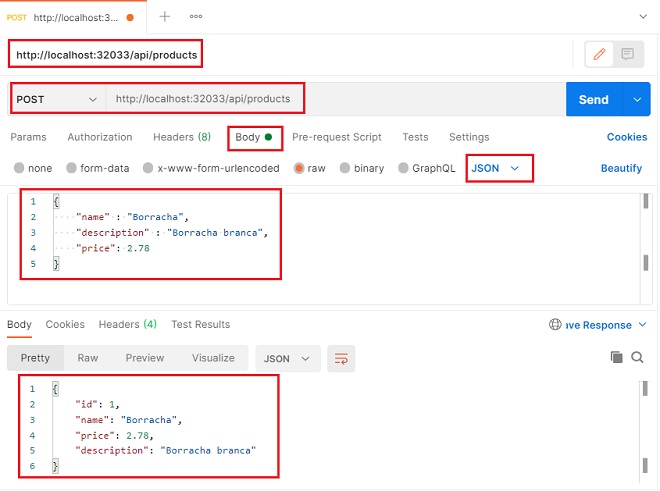Click the globe icon near Save Response
Viewport: 660px width, 491px height.
[x=555, y=325]
